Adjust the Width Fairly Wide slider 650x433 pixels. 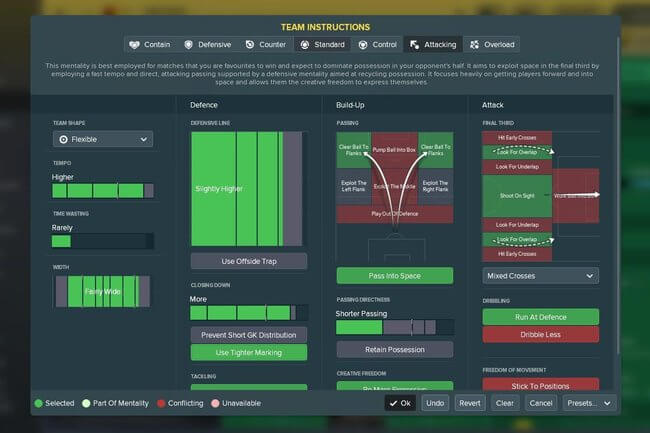[103, 292]
